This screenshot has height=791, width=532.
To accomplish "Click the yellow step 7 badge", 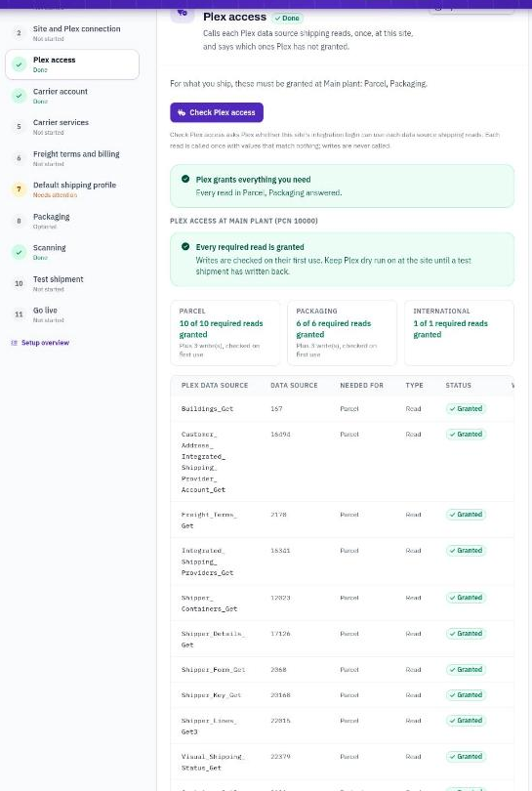I will point(20,189).
